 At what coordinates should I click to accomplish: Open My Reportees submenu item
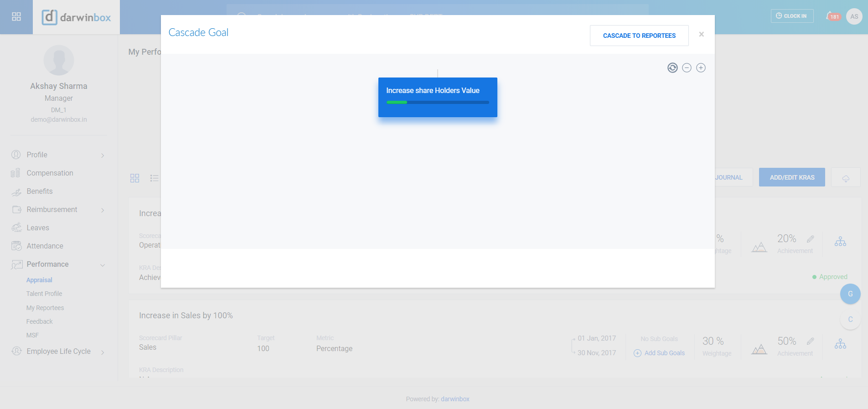point(45,308)
